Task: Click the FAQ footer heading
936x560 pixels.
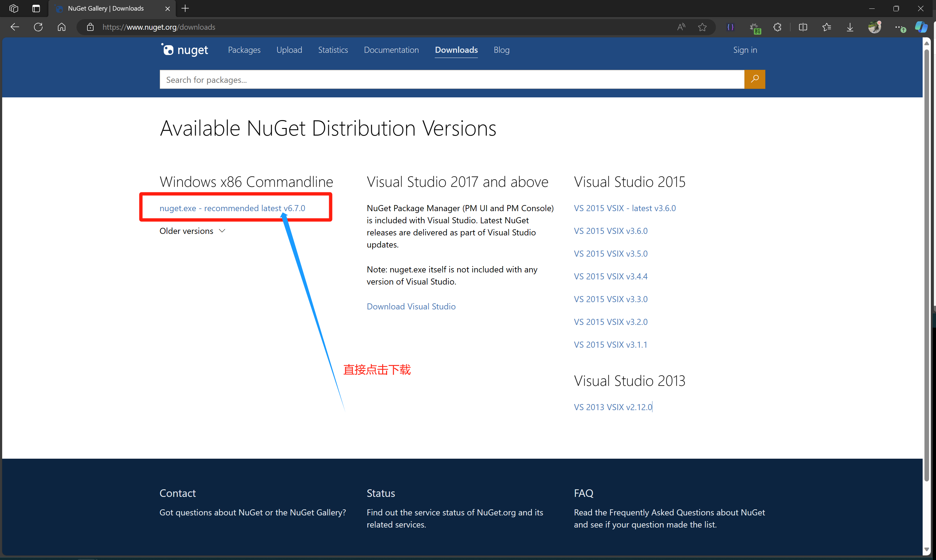Action: pos(583,493)
